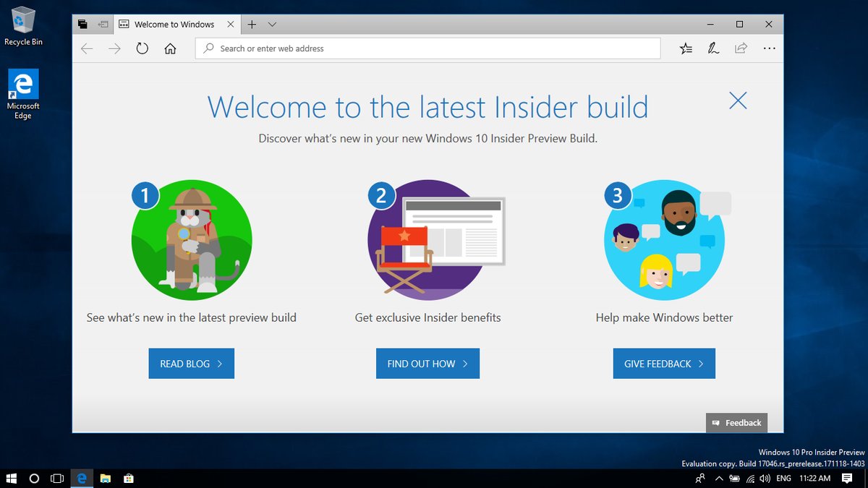Viewport: 868px width, 488px height.
Task: Maximize the Edge window
Action: (x=739, y=24)
